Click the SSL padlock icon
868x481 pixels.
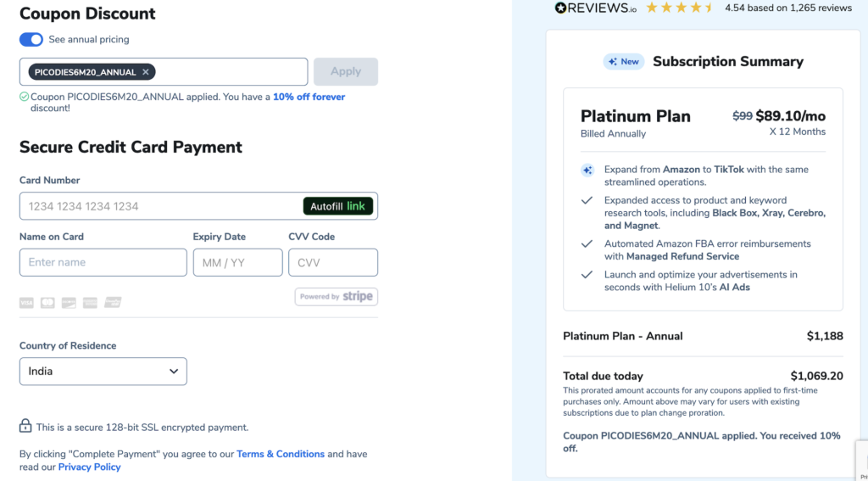click(x=25, y=426)
